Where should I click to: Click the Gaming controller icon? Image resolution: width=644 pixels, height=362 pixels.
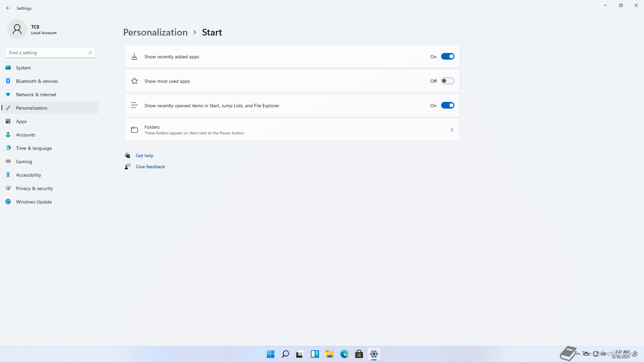coord(8,162)
